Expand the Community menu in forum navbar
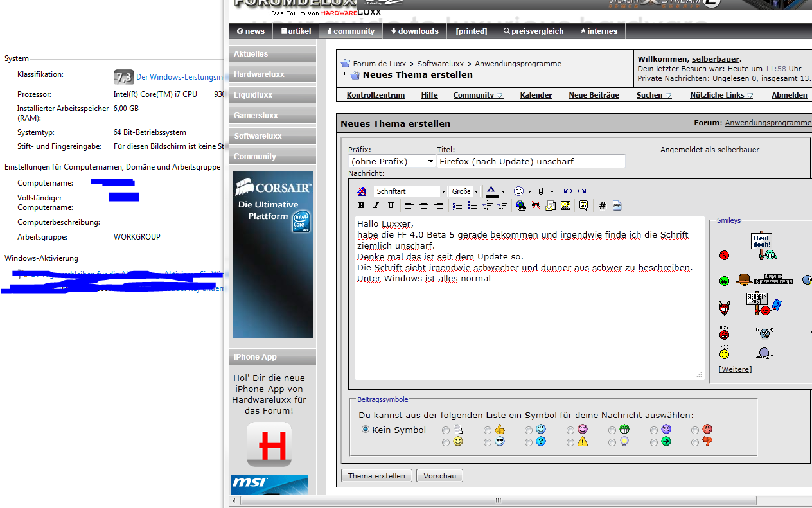 point(478,95)
